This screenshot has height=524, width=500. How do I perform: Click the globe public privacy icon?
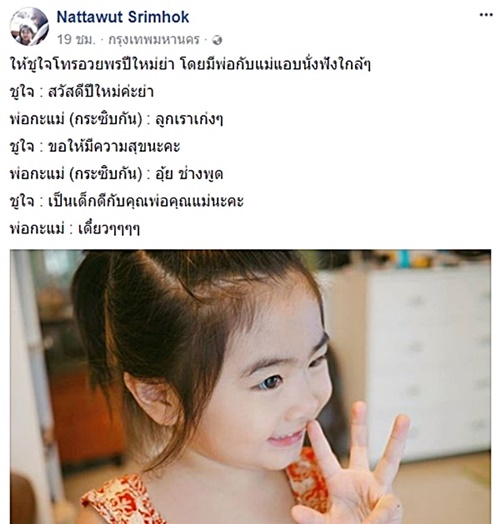click(217, 40)
